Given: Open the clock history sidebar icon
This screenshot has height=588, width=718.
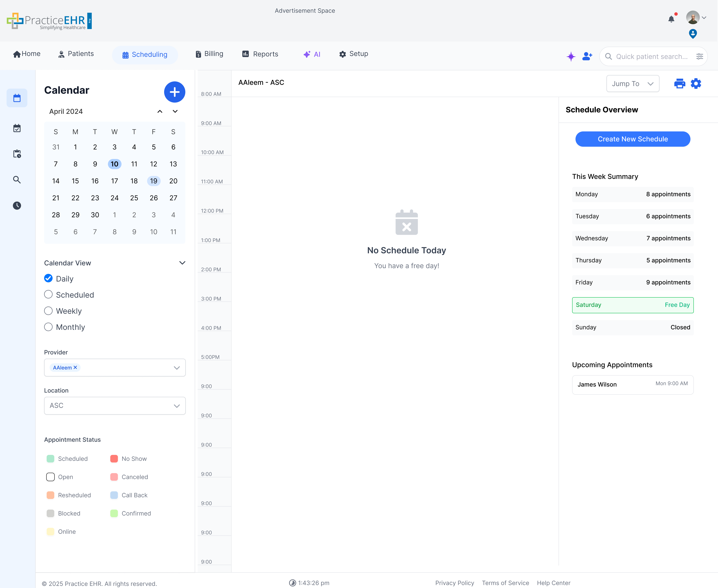Looking at the screenshot, I should tap(17, 206).
